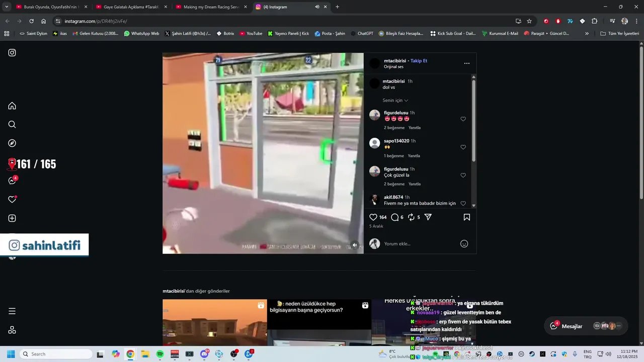Open Chrome from taskbar

click(130, 354)
